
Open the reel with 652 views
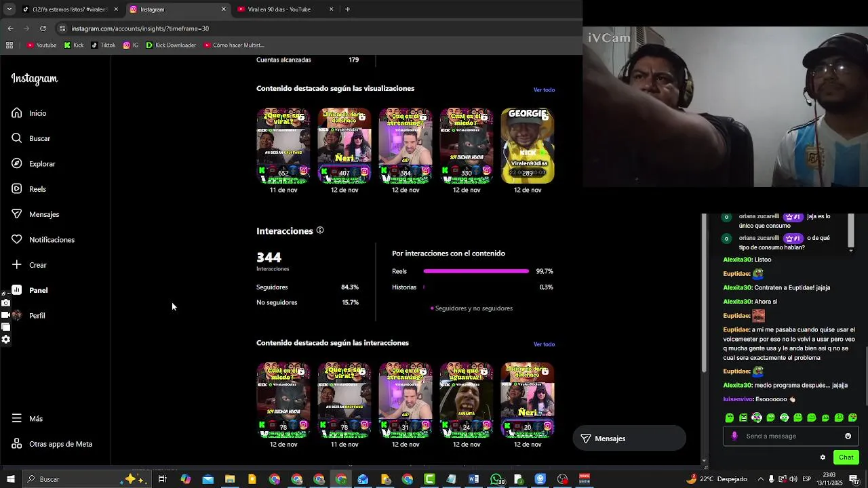(x=283, y=146)
